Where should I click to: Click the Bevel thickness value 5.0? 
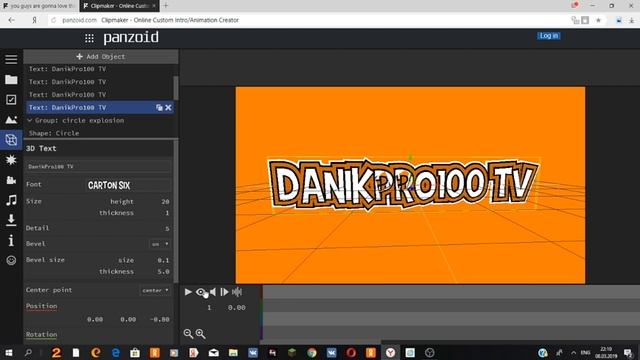click(163, 271)
